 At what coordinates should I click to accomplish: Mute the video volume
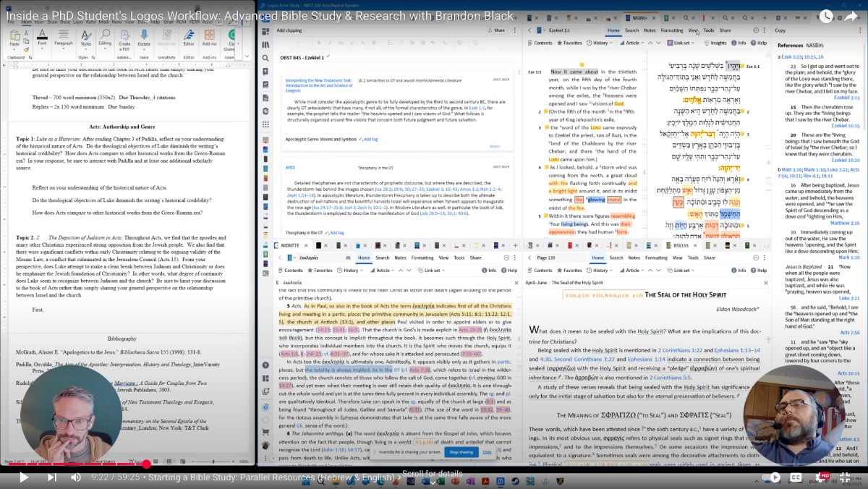tap(76, 477)
